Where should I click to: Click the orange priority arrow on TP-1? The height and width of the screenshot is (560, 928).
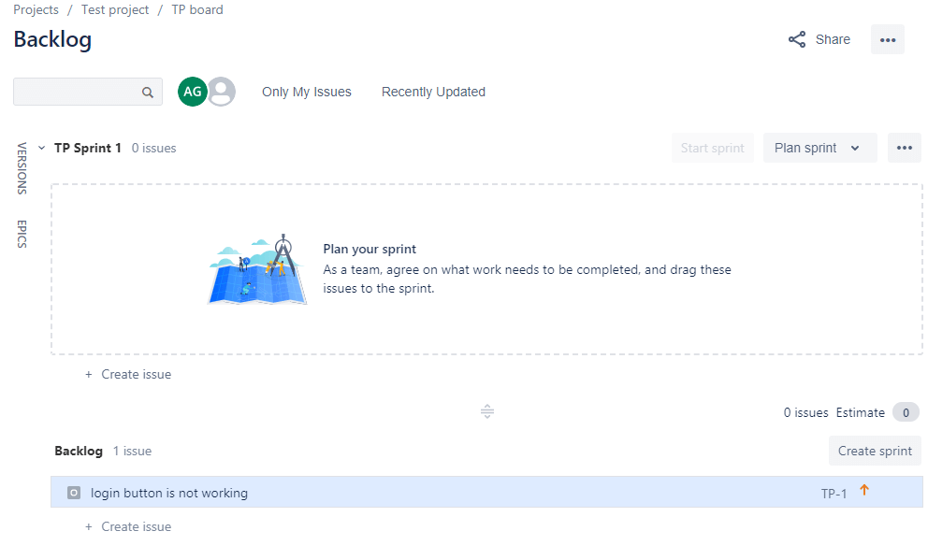[x=864, y=490]
